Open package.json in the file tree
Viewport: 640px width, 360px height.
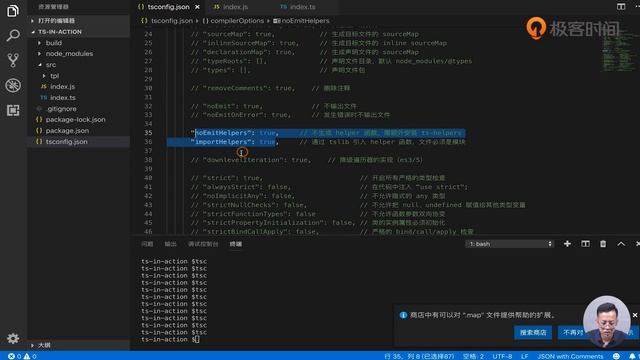coord(67,131)
